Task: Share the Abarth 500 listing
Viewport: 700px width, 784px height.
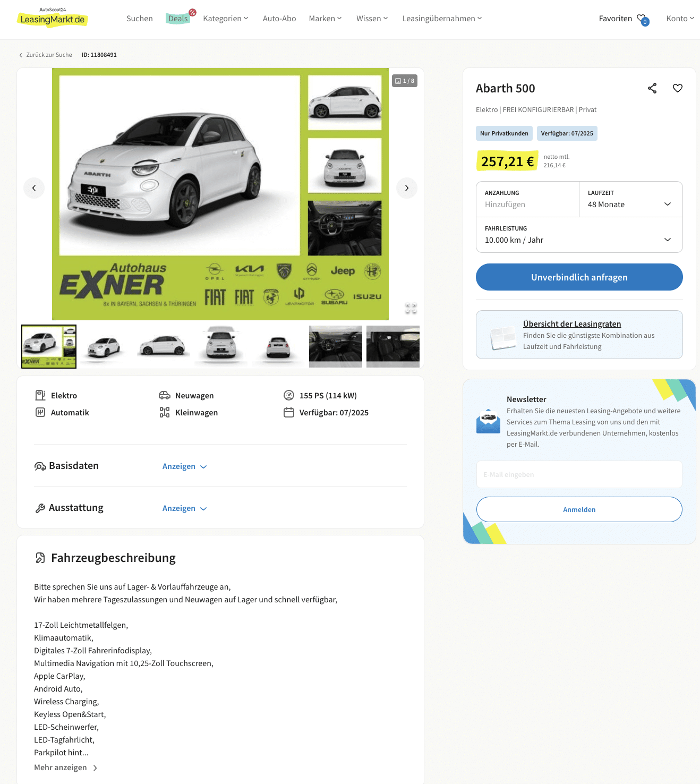Action: 652,88
